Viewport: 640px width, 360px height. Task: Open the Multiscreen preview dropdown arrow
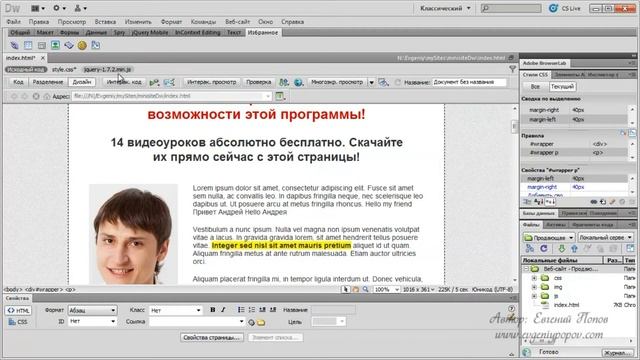pos(371,82)
